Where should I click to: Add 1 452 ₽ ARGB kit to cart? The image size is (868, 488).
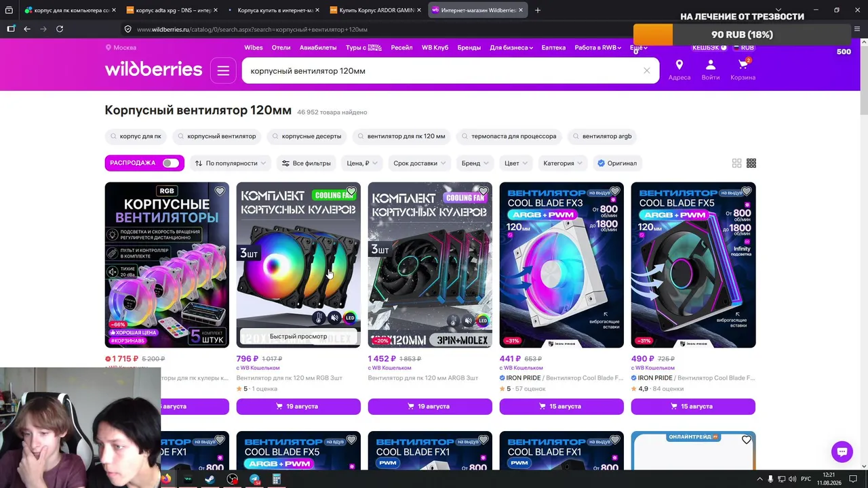[430, 406]
